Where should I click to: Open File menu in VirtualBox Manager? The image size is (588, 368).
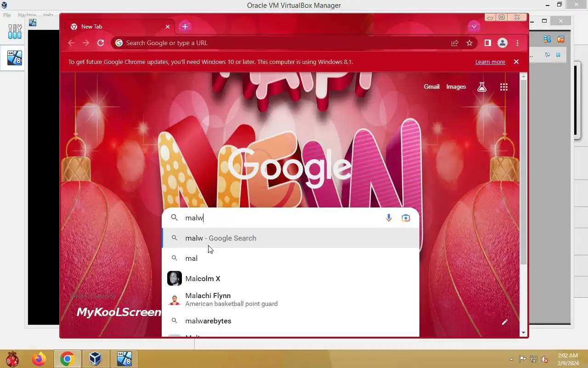click(x=7, y=15)
